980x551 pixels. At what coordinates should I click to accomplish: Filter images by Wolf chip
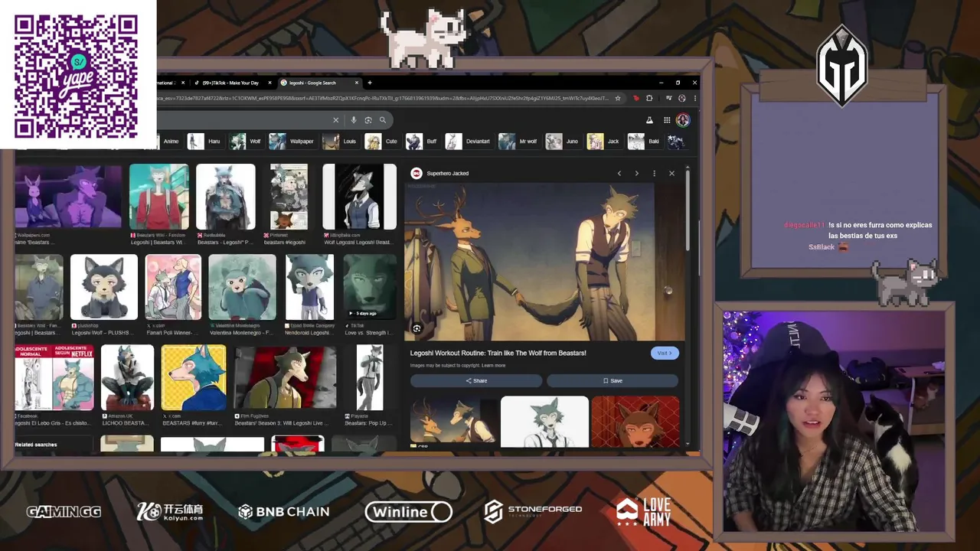(x=247, y=142)
